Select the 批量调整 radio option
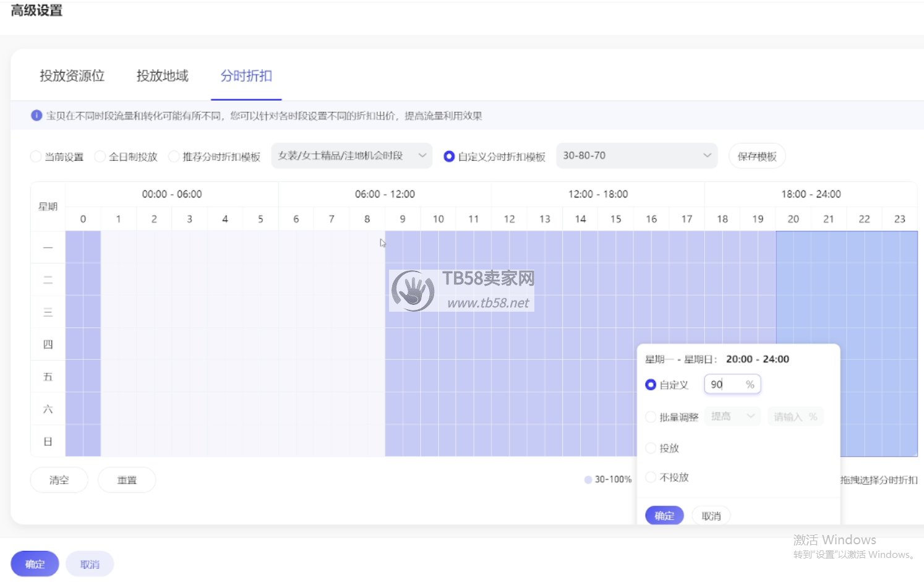Viewport: 924px width, 582px height. [651, 417]
